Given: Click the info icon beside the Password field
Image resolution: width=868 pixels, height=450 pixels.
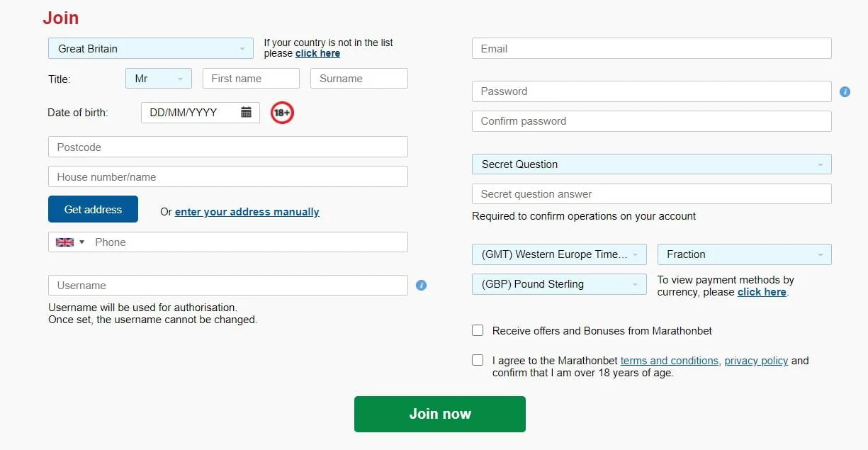Looking at the screenshot, I should point(845,91).
